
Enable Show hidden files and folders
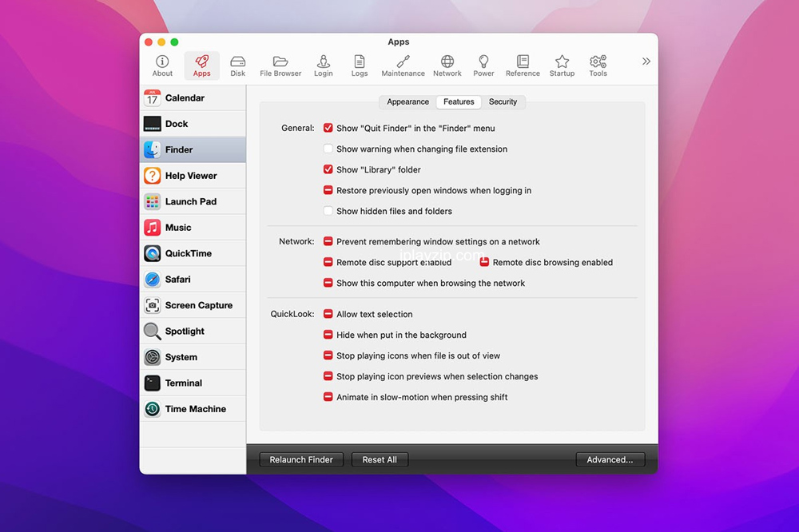[328, 211]
